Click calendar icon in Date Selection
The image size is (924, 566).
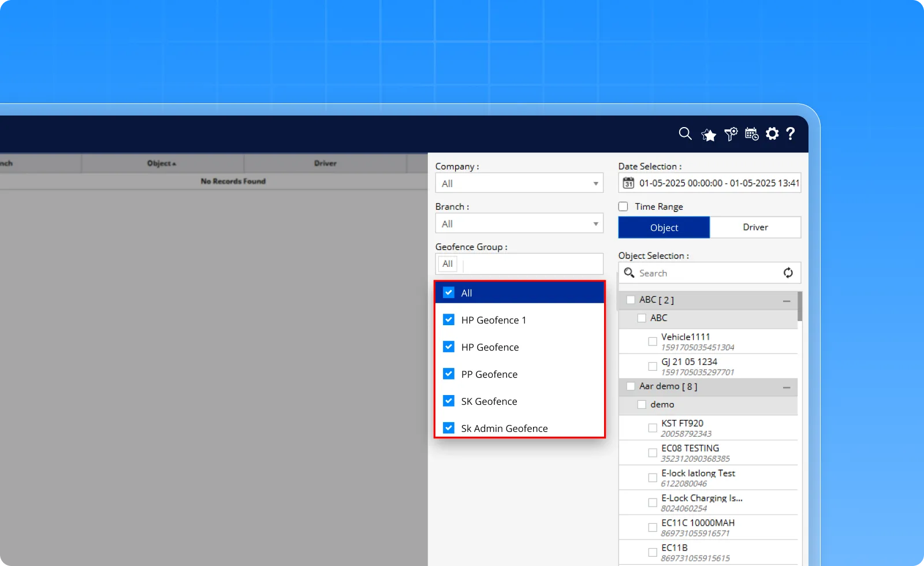point(628,183)
